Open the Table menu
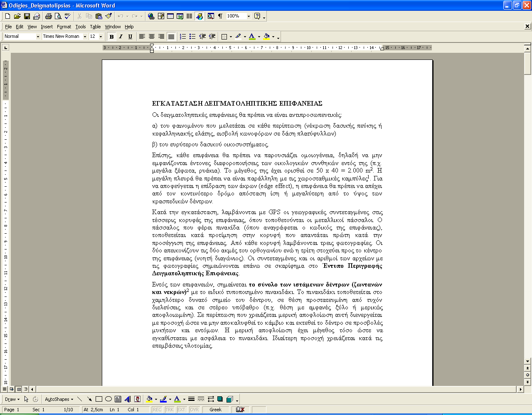532x415 pixels. [x=95, y=27]
